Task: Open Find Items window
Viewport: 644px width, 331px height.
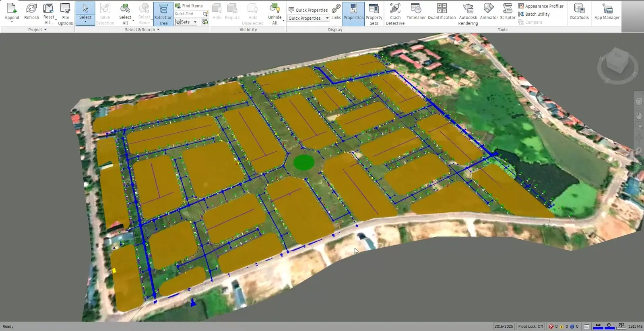Action: (x=189, y=6)
